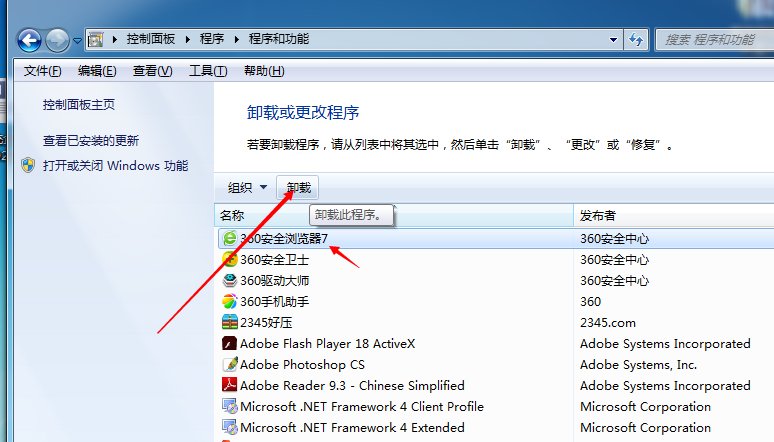The image size is (774, 442).
Task: Click .NET Framework 4 Extended icon
Action: tap(230, 427)
